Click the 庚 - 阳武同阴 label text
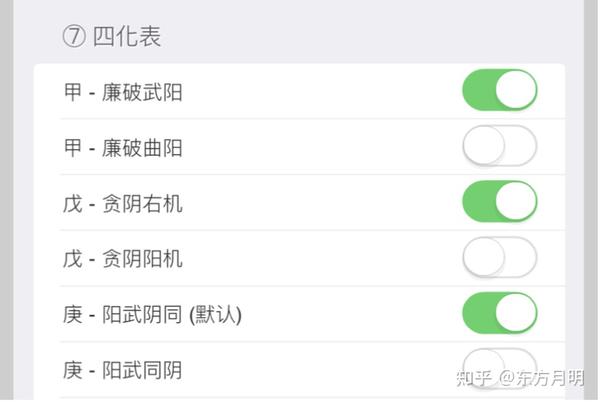The height and width of the screenshot is (402, 600). pos(123,371)
